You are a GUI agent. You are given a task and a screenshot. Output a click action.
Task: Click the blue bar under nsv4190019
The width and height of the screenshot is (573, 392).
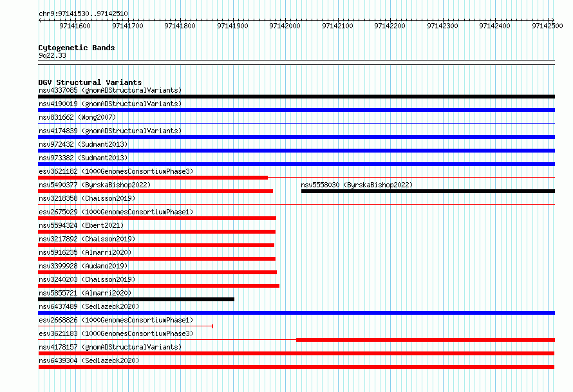pyautogui.click(x=296, y=110)
